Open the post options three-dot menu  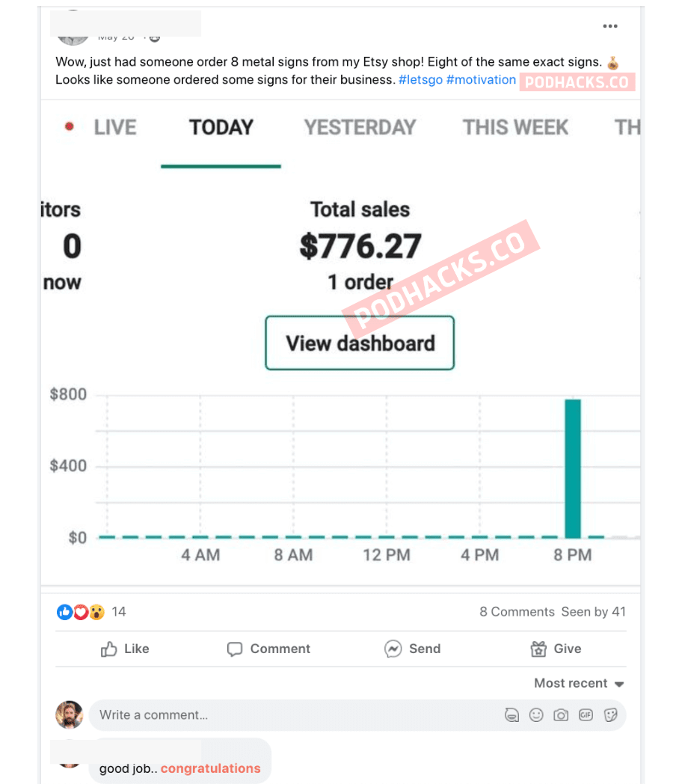610,26
